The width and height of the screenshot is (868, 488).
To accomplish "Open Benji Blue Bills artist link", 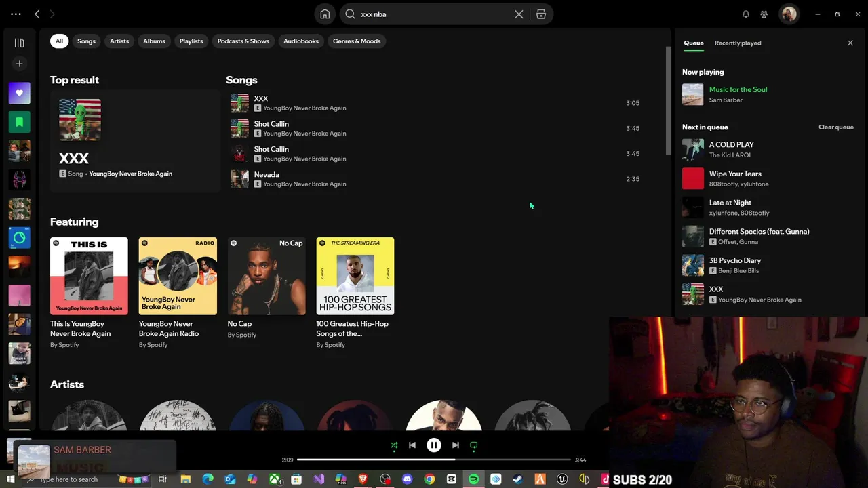I will tap(738, 271).
